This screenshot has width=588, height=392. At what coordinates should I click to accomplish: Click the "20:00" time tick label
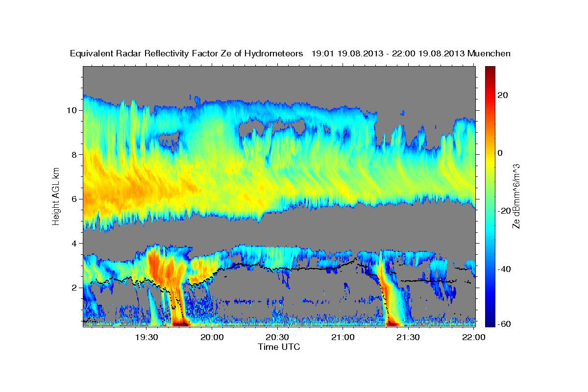(212, 337)
